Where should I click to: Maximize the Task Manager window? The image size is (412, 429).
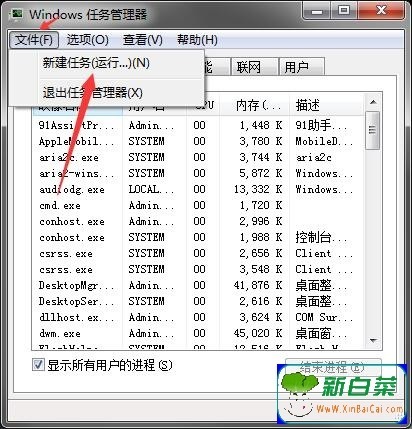pos(344,11)
